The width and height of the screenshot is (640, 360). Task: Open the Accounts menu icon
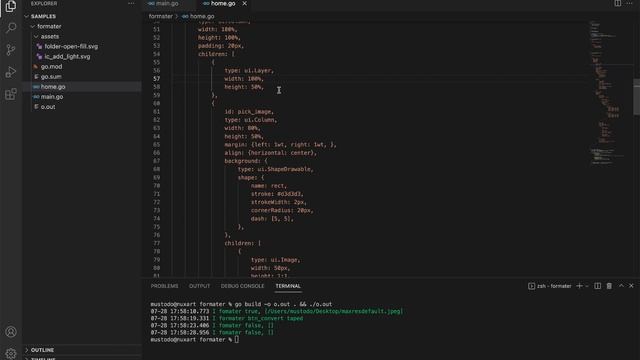(x=11, y=332)
